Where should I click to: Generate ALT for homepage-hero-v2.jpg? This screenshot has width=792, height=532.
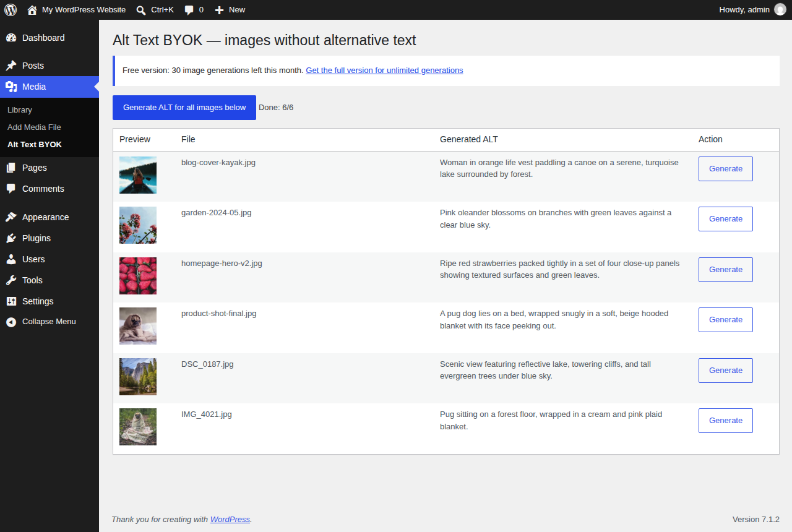[726, 270]
